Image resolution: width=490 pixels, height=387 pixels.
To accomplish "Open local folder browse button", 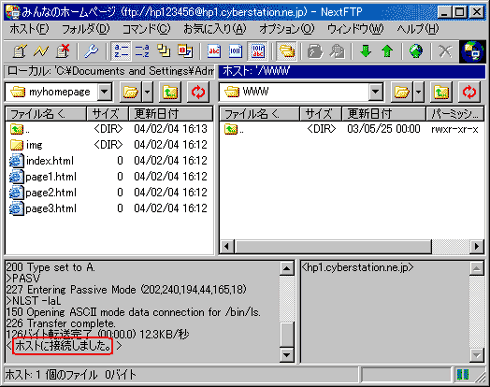I will point(130,92).
